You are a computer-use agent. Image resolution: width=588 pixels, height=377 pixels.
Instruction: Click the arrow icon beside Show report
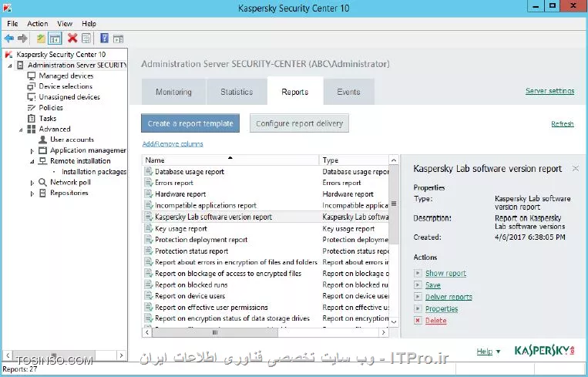tap(418, 273)
